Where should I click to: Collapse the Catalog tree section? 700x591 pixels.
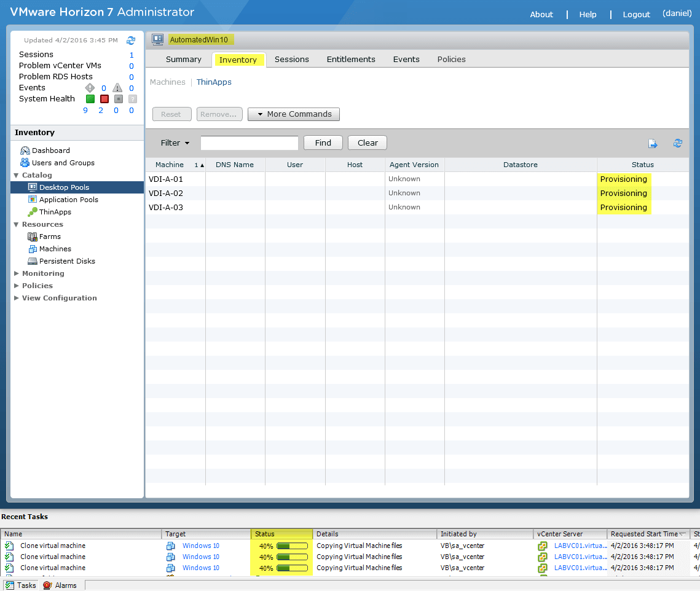[x=17, y=176]
